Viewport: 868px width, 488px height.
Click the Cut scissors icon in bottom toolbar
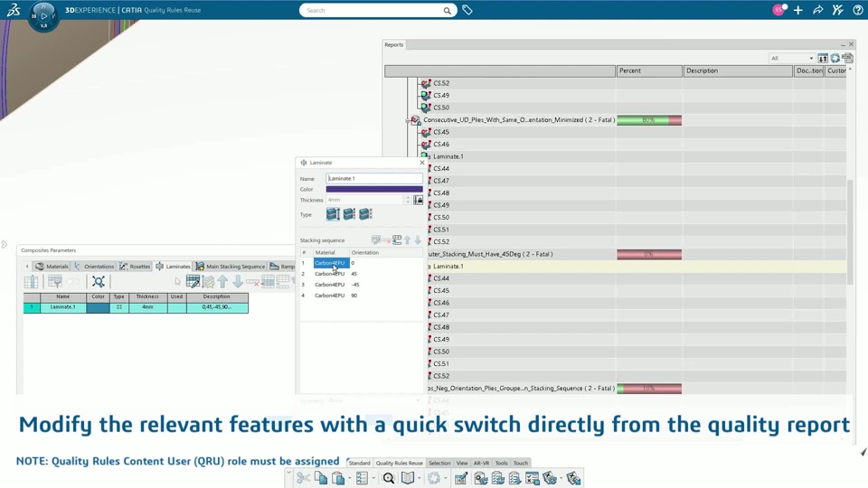(303, 478)
